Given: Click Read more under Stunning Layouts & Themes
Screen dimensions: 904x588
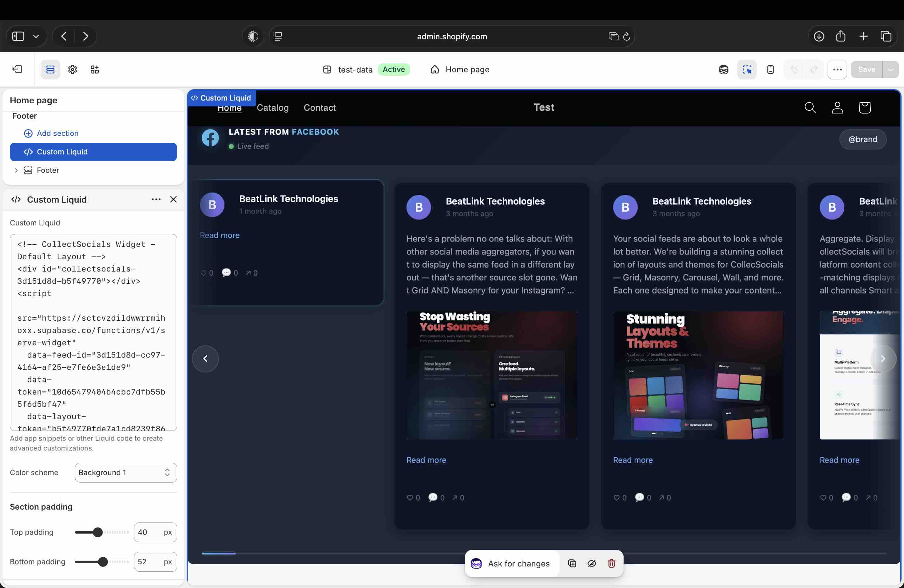Looking at the screenshot, I should (x=633, y=460).
